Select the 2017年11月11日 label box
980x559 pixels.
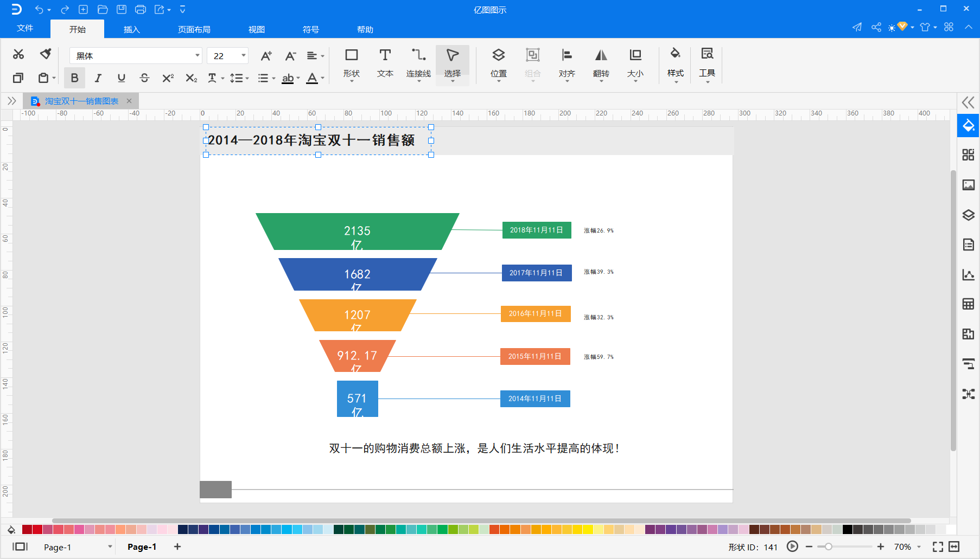click(x=537, y=273)
